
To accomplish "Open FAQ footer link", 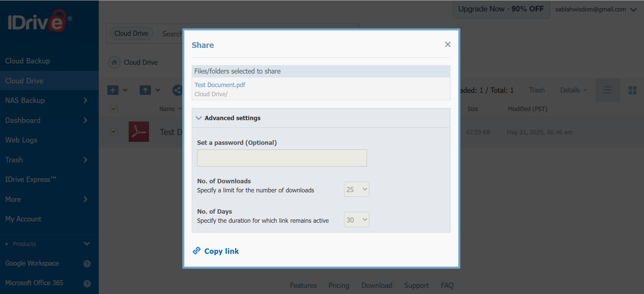I will pyautogui.click(x=447, y=286).
